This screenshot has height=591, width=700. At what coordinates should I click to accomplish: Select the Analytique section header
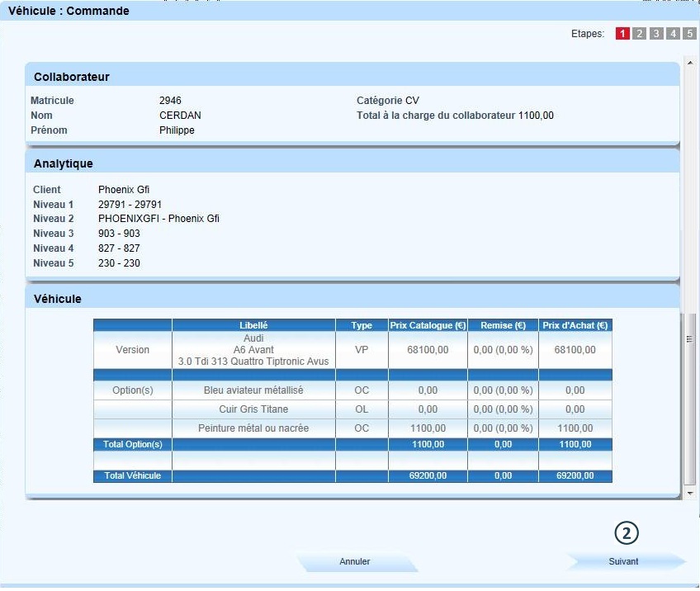[x=64, y=163]
